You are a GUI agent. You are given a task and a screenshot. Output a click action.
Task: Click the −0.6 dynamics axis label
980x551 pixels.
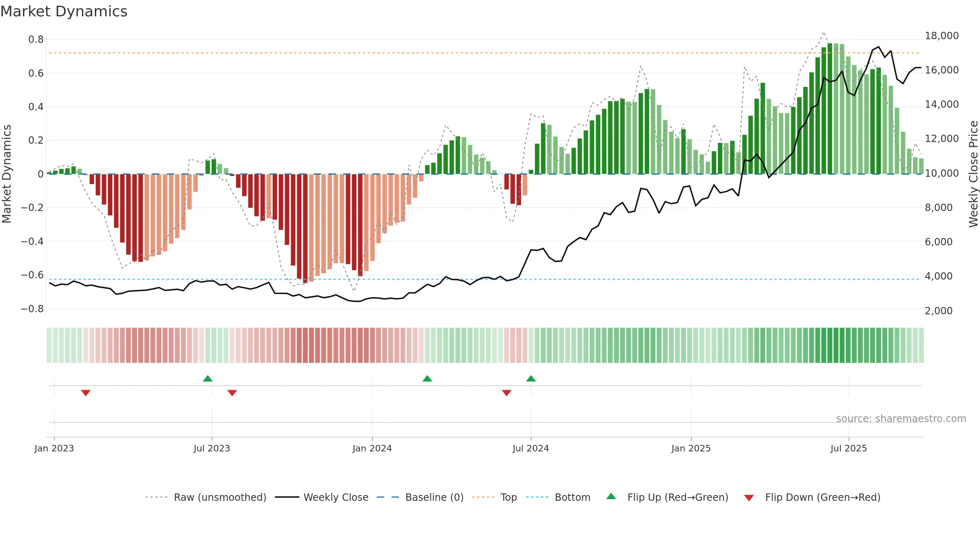32,275
